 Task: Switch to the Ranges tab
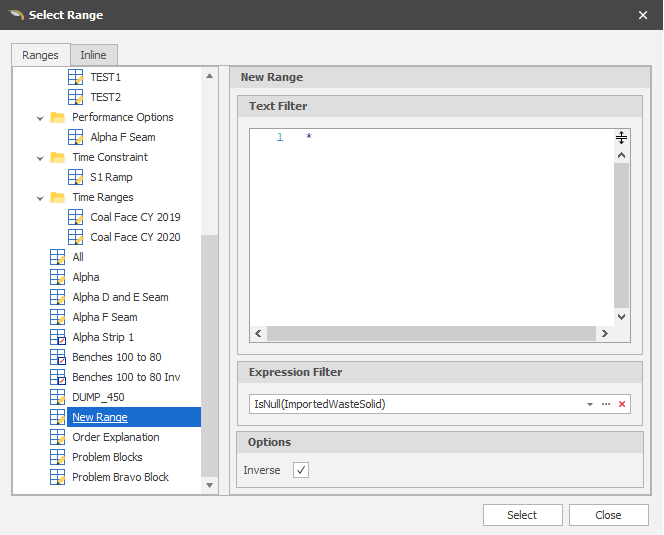(41, 55)
